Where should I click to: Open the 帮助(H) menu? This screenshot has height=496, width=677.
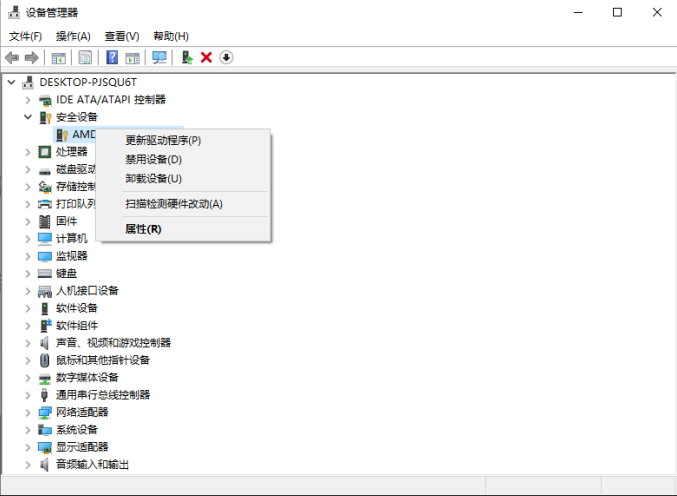click(x=171, y=36)
